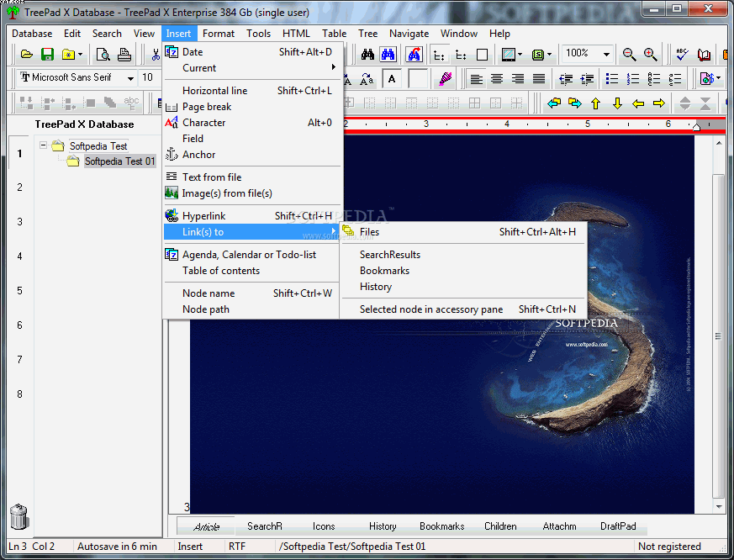Click the yellow up arrow navigation icon

(x=595, y=103)
